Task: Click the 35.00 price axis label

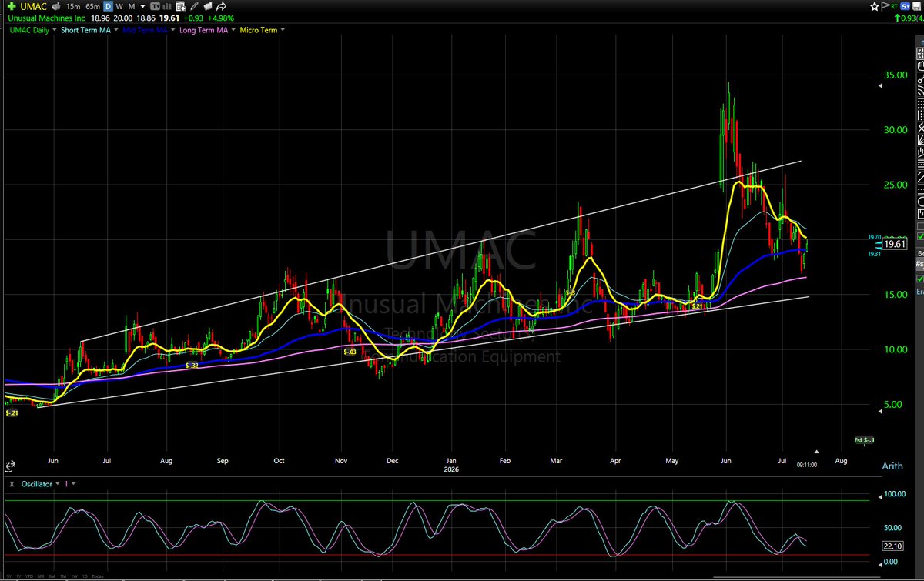Action: (x=894, y=75)
